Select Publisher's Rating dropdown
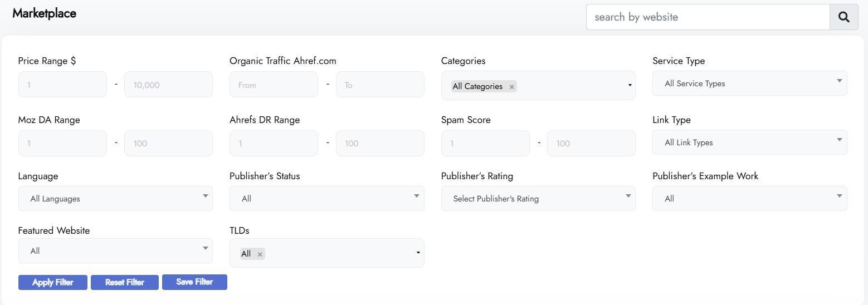868x305 pixels. tap(538, 199)
